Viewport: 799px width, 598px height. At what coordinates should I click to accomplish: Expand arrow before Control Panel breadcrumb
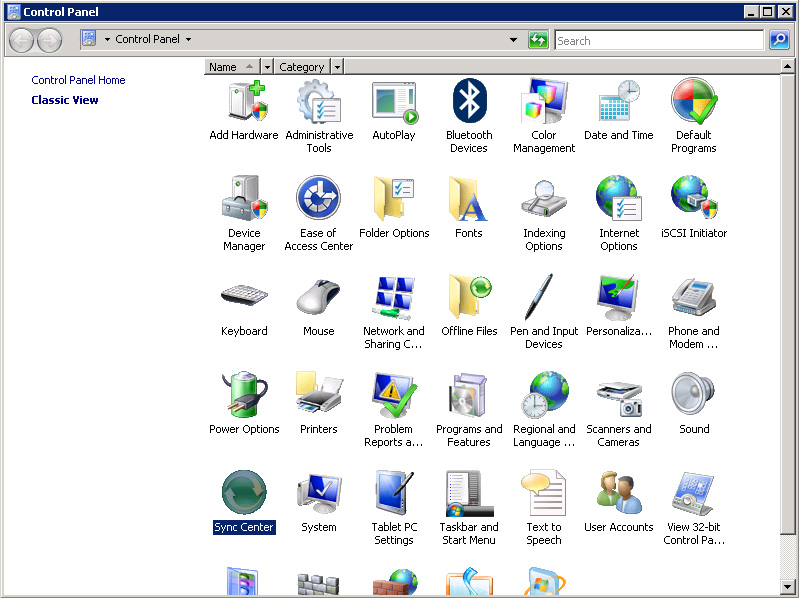coord(107,39)
